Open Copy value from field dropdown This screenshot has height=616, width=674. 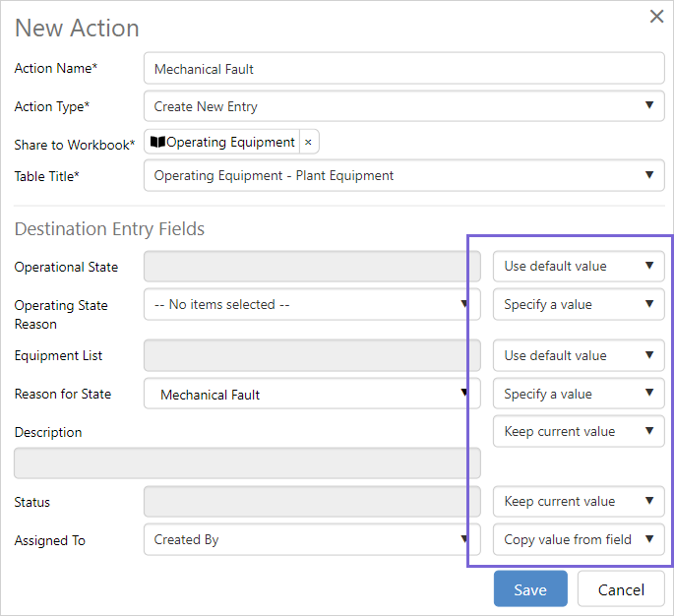(x=579, y=539)
